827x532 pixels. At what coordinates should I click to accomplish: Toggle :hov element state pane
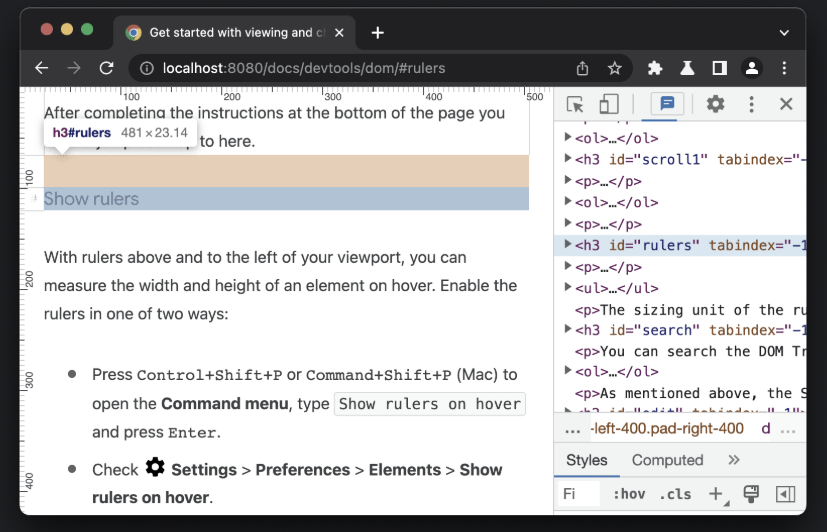point(629,494)
